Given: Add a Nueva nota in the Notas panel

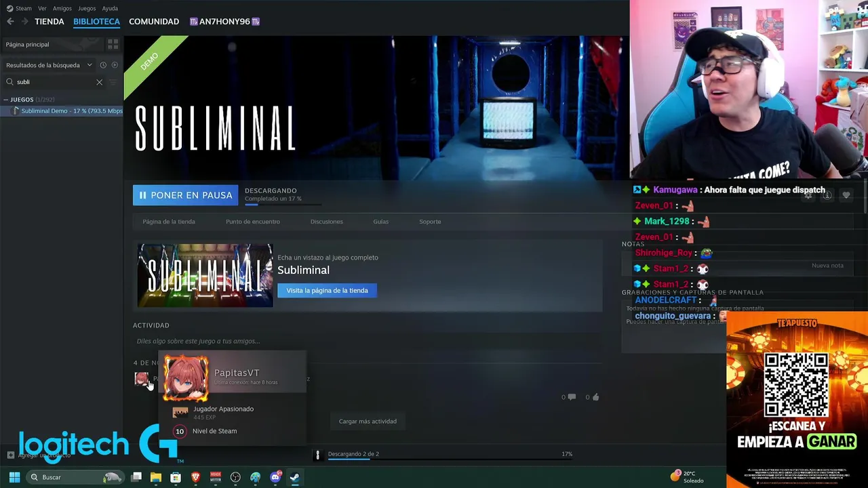Looking at the screenshot, I should coord(827,266).
